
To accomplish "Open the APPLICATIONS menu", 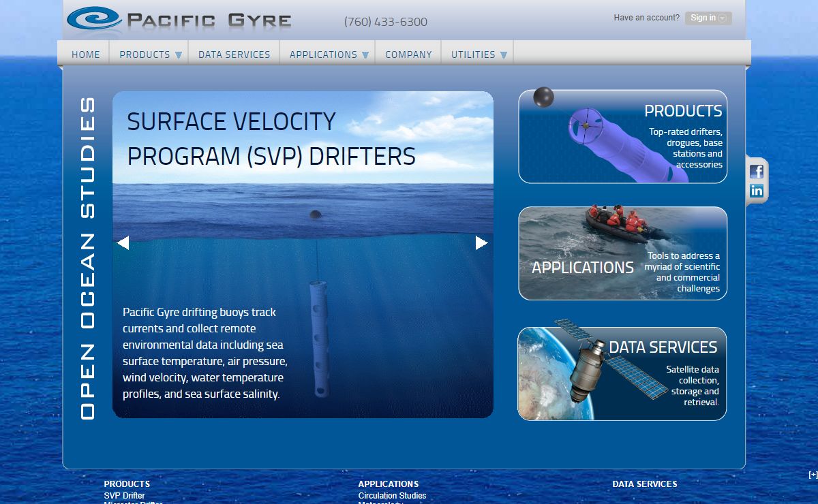I will pyautogui.click(x=323, y=54).
